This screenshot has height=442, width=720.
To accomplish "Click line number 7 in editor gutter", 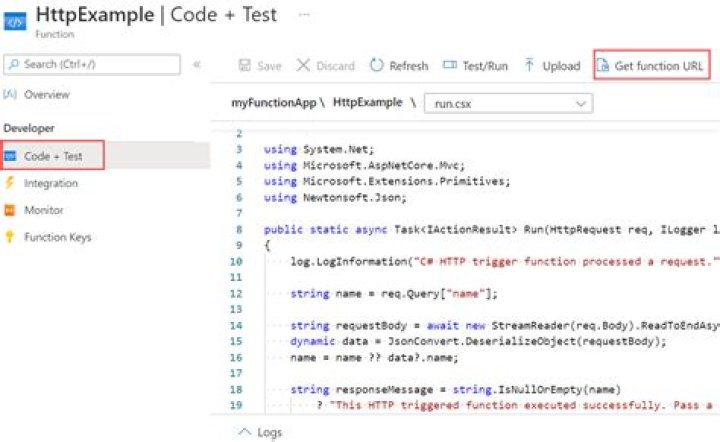I will tap(239, 213).
